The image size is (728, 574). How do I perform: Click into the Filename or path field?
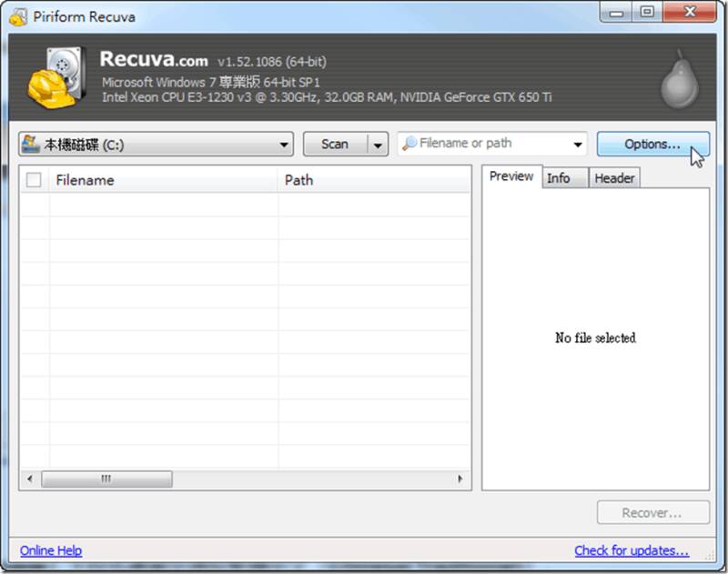tap(492, 144)
